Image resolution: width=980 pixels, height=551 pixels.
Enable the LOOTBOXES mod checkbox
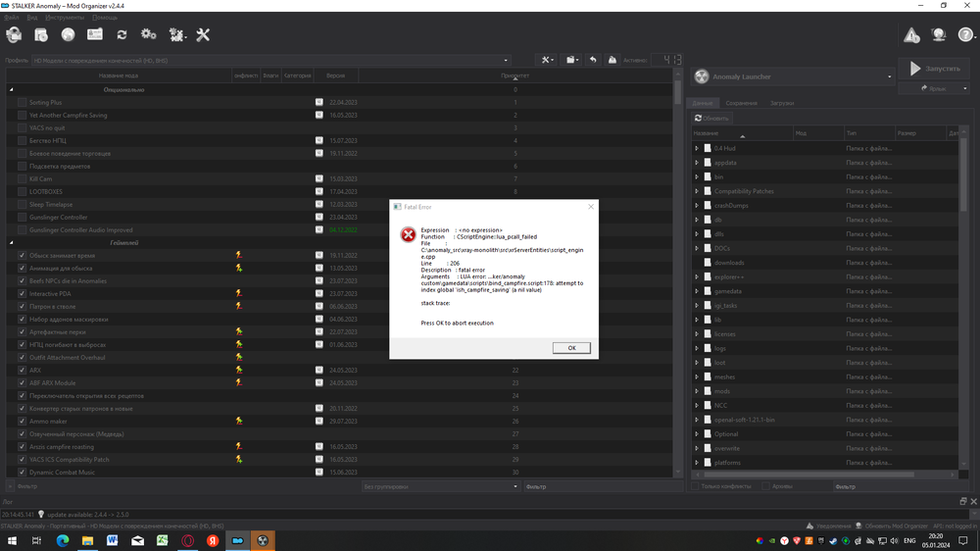[22, 191]
